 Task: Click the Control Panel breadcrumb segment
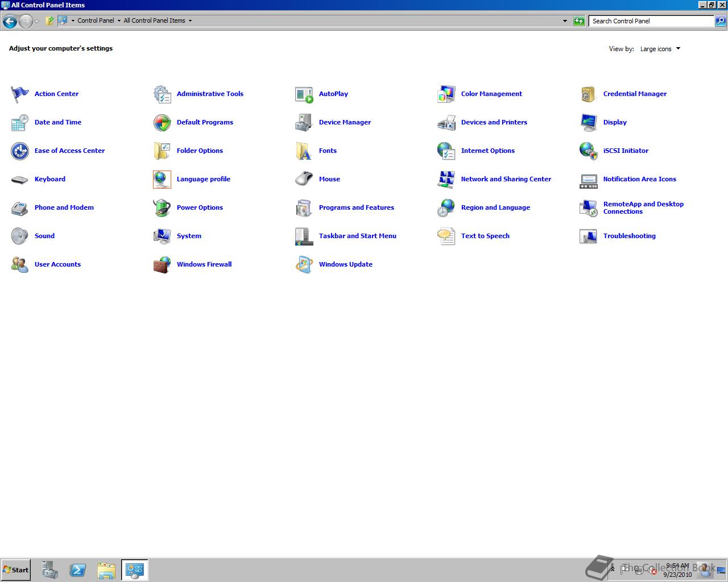tap(96, 20)
